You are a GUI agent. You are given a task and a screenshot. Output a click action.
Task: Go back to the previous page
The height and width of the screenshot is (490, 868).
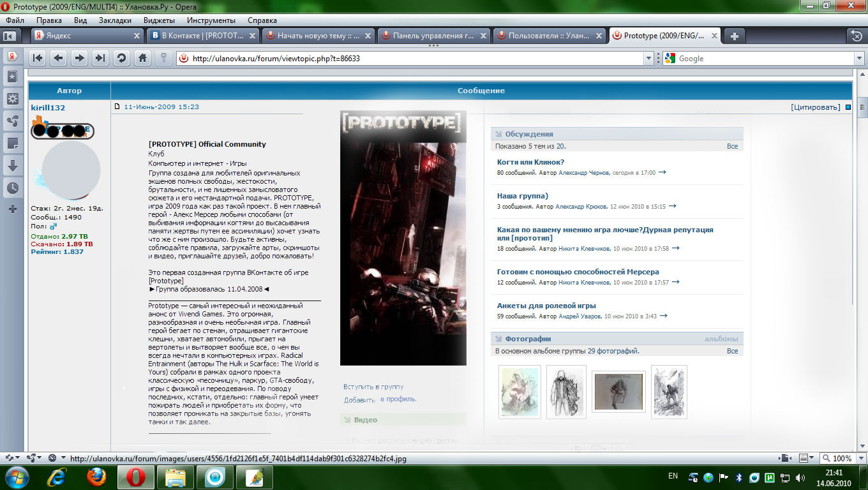point(58,58)
